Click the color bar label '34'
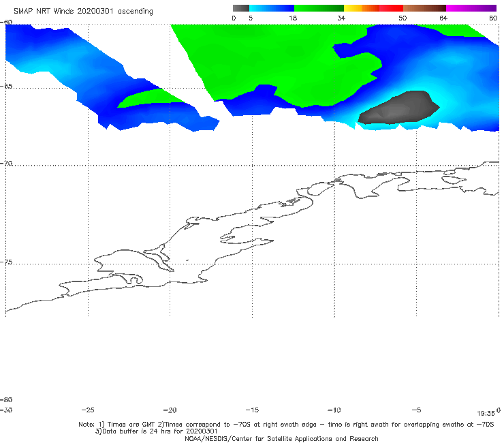 [x=341, y=18]
